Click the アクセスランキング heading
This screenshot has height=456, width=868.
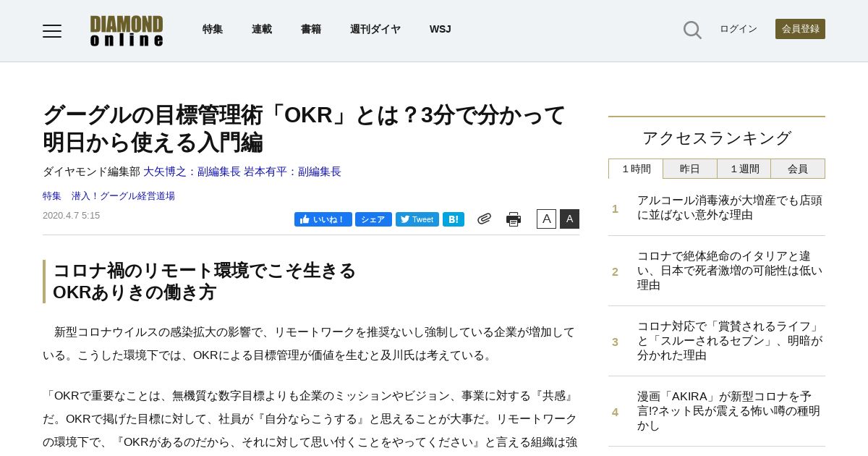tap(717, 138)
